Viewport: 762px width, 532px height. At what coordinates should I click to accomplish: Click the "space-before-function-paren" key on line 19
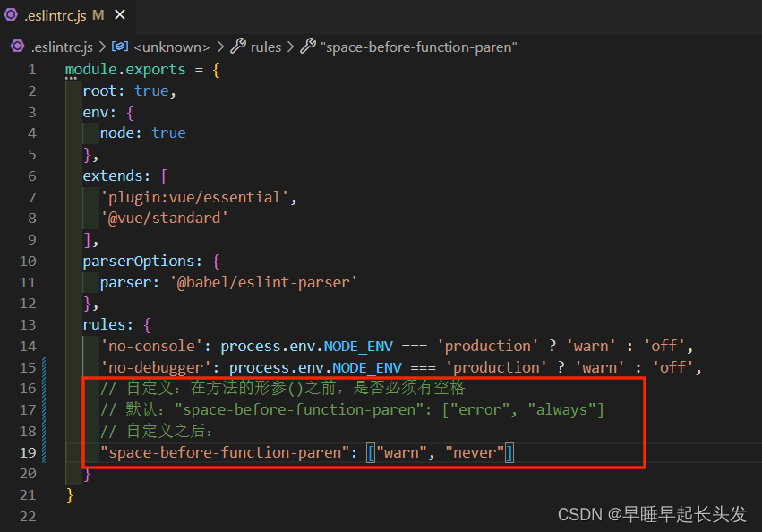pos(225,452)
